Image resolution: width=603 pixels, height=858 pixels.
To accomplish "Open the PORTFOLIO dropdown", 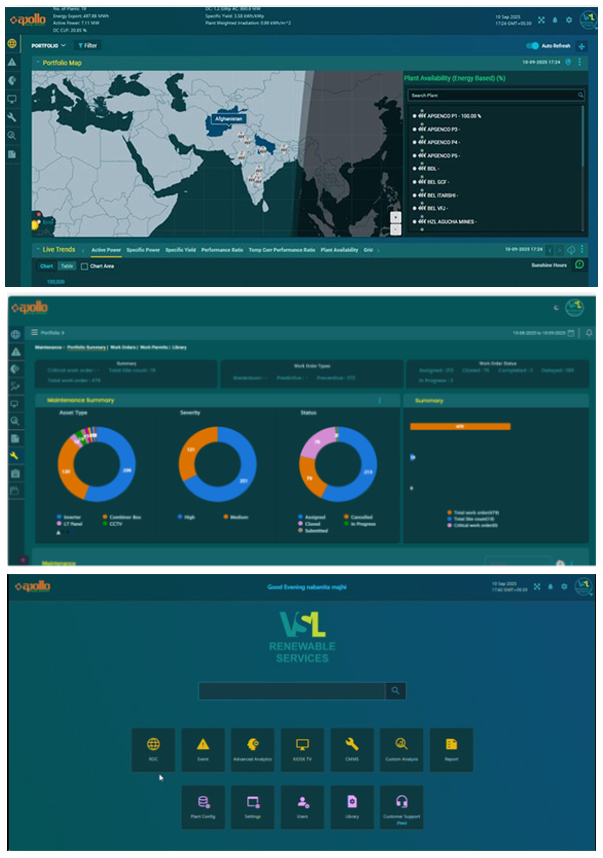I will click(48, 45).
